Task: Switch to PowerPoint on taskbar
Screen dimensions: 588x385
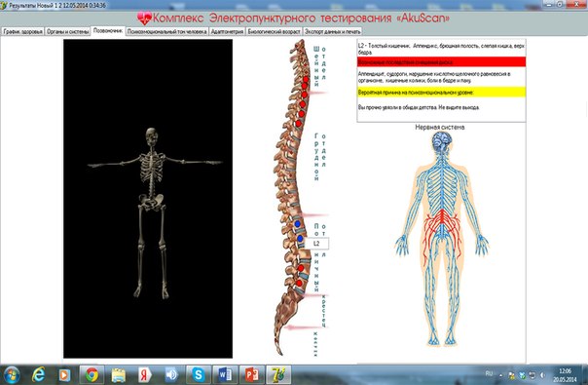Action: pyautogui.click(x=251, y=375)
